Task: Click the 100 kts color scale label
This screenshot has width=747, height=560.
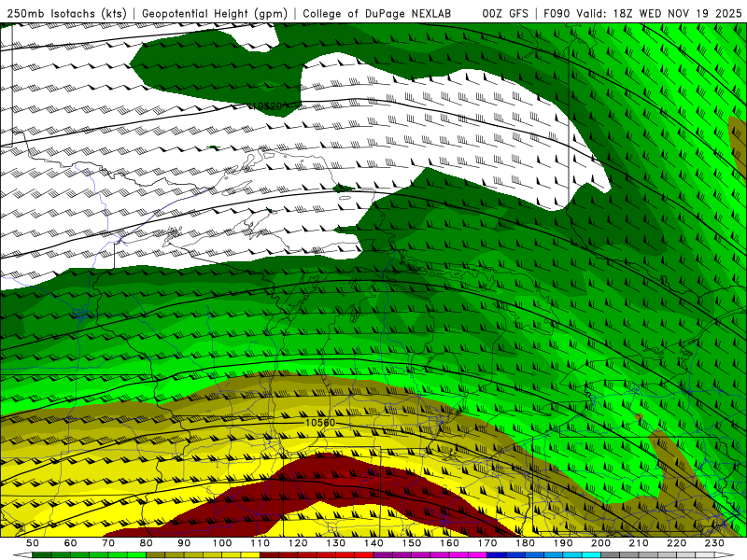Action: [x=222, y=543]
